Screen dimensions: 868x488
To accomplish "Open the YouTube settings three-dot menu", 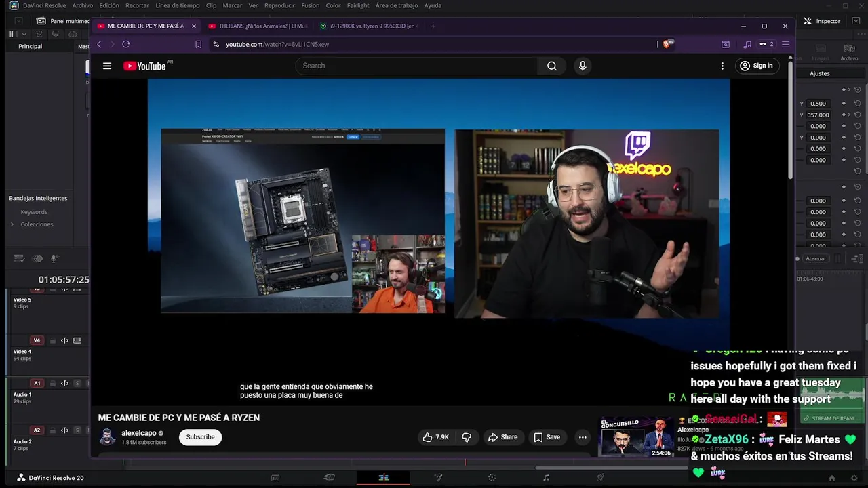I will (x=722, y=66).
